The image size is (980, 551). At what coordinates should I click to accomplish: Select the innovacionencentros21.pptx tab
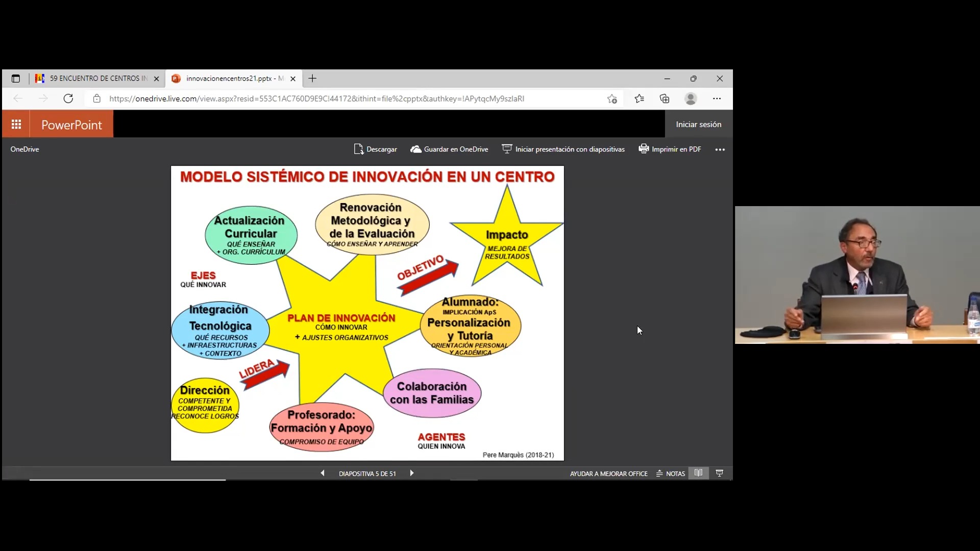pyautogui.click(x=230, y=79)
